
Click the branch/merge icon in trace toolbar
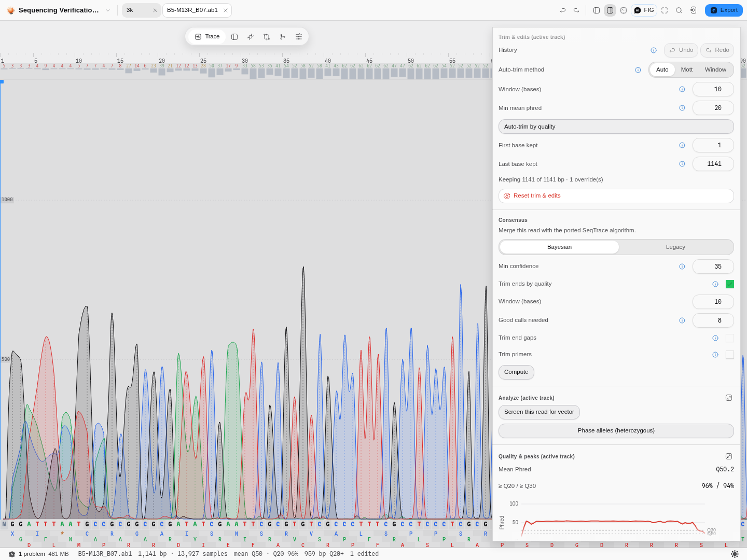tap(283, 37)
